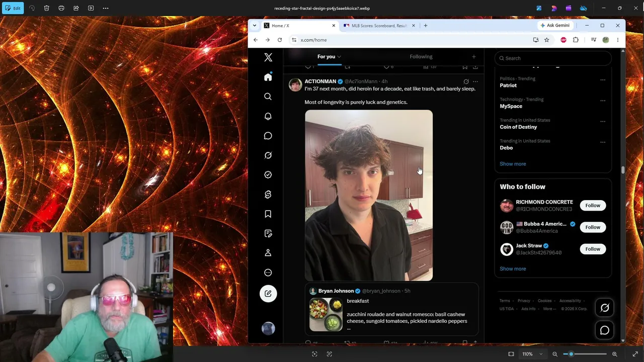Open Explore search in X sidebar

click(268, 97)
